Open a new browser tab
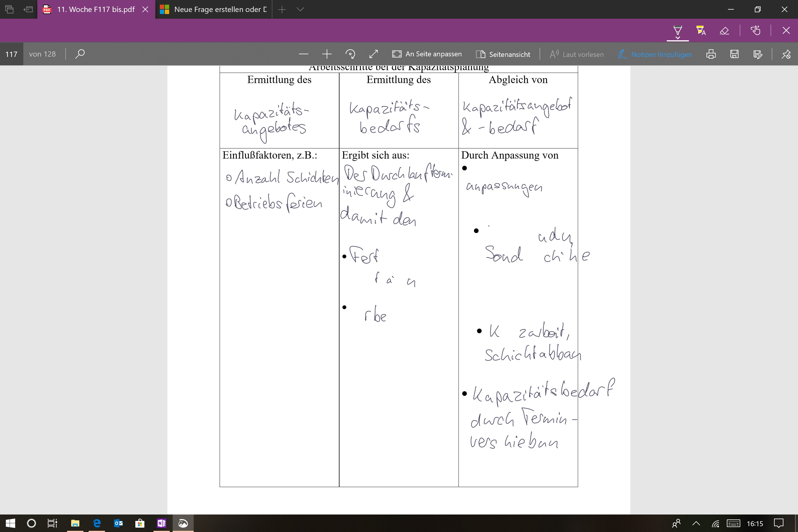The height and width of the screenshot is (532, 798). click(282, 10)
